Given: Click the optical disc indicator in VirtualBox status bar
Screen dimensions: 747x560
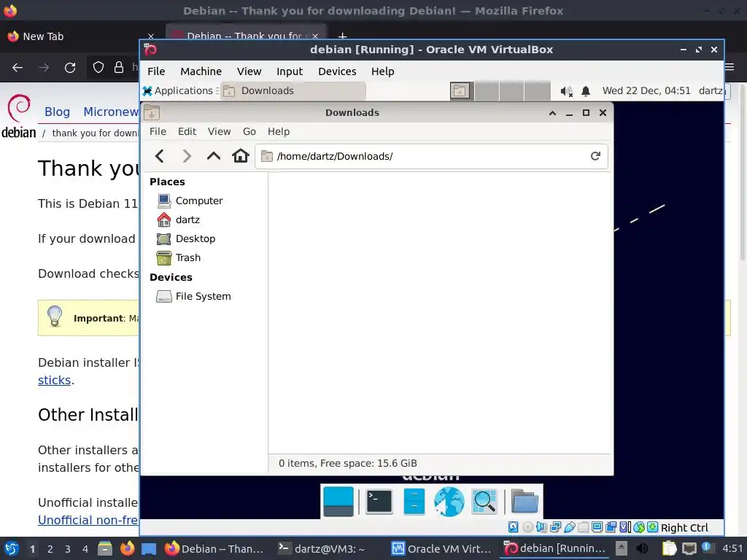Looking at the screenshot, I should pyautogui.click(x=527, y=527).
